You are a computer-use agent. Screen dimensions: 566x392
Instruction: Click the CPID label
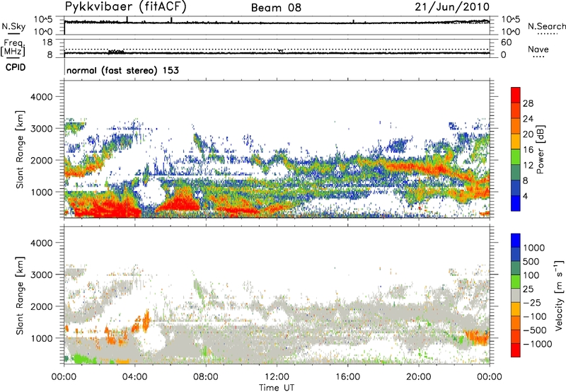[x=16, y=67]
